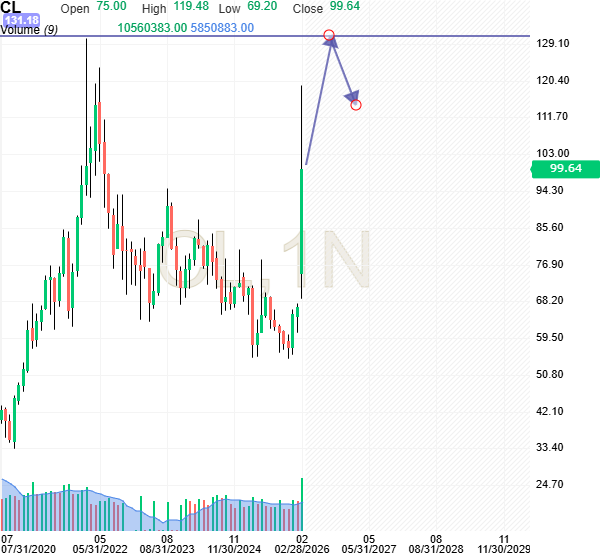Click the 50.80 price axis label
This screenshot has width=600, height=558.
click(x=549, y=374)
